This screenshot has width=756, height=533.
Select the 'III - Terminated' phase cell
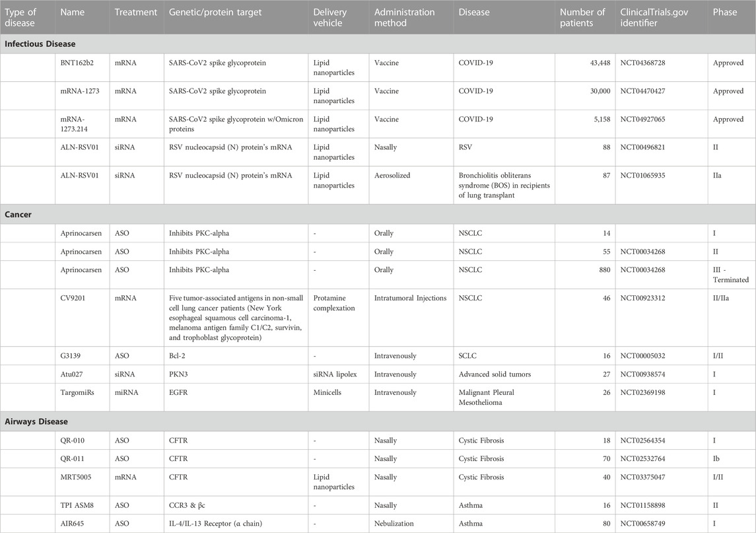[x=731, y=275]
